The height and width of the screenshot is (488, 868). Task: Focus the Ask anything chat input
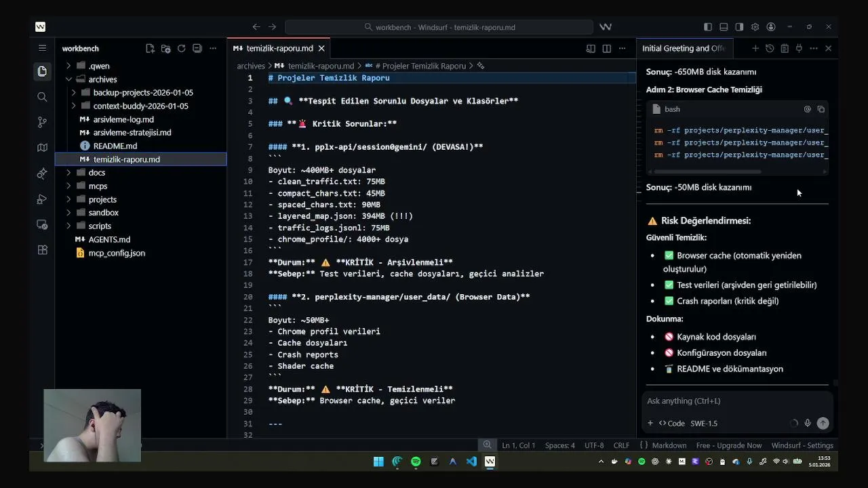(737, 401)
